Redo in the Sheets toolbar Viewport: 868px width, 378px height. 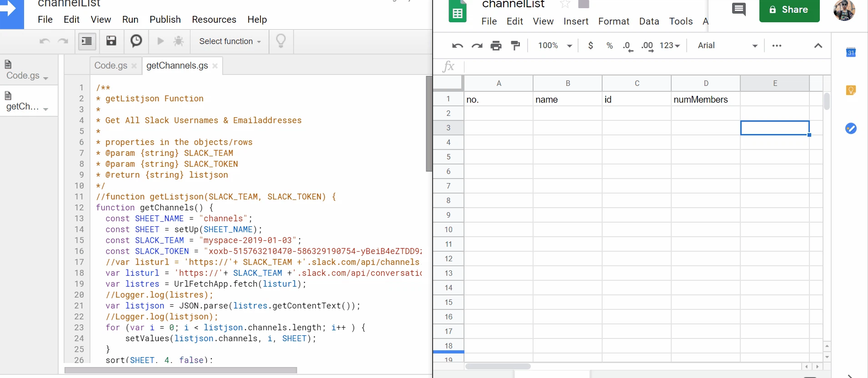[477, 45]
